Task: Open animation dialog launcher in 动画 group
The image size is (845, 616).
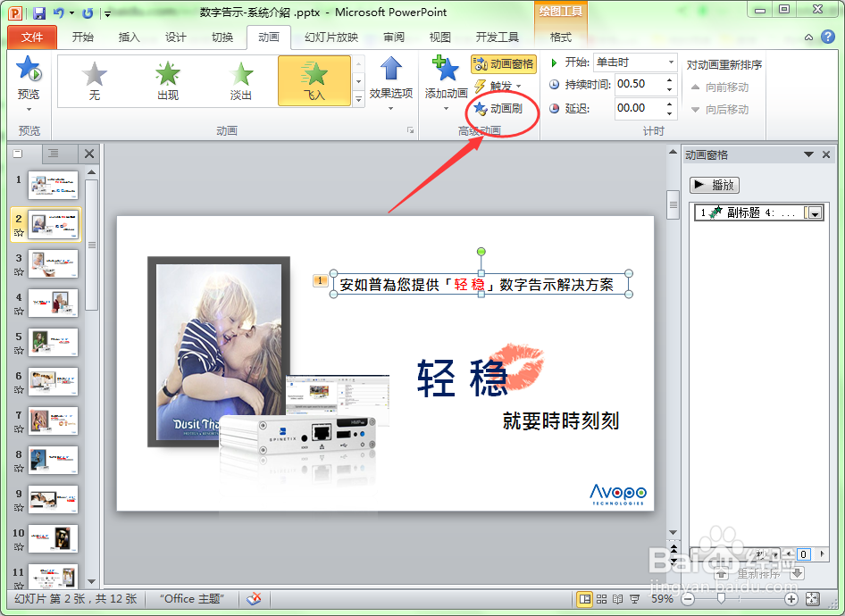Action: click(x=411, y=130)
